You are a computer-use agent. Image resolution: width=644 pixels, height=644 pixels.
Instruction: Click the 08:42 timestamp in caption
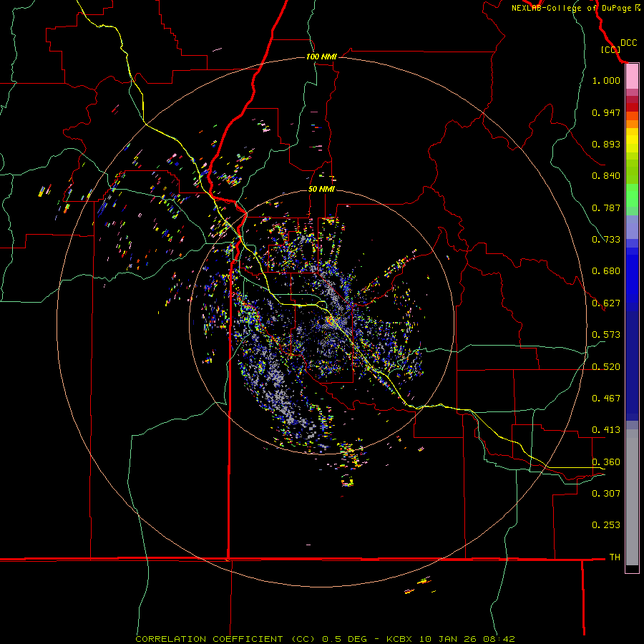point(500,639)
